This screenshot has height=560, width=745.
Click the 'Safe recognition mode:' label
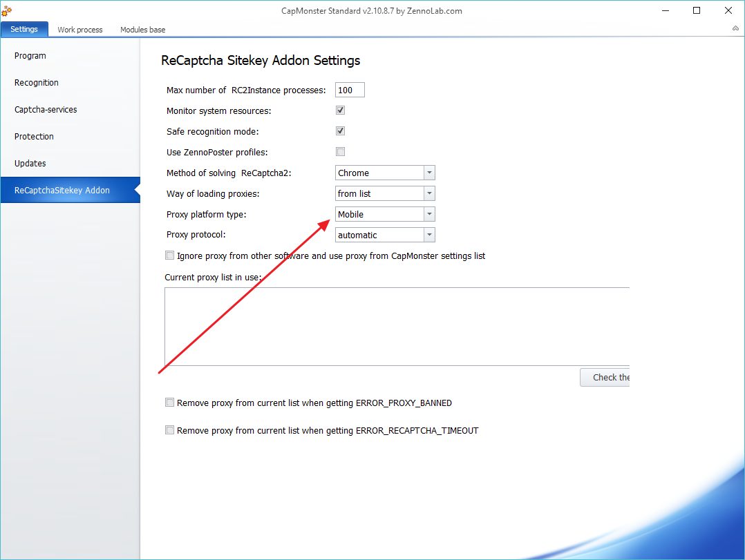[x=212, y=131]
